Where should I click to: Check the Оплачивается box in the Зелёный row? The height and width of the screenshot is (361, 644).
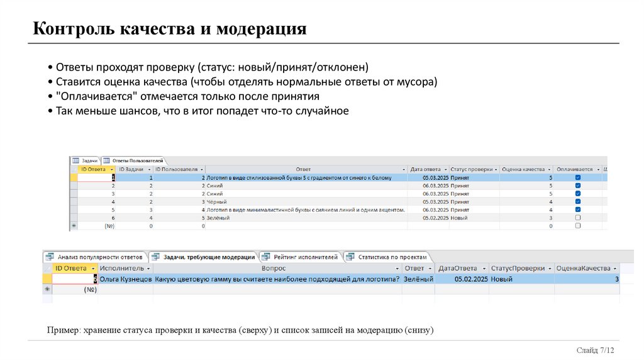coord(578,218)
